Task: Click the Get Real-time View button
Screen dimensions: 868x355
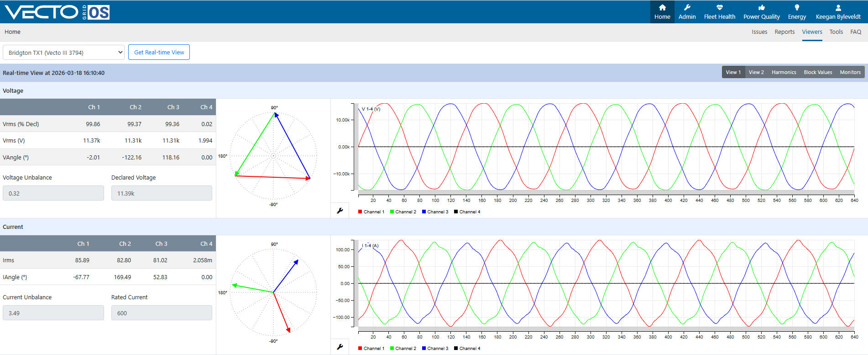Action: pos(159,52)
